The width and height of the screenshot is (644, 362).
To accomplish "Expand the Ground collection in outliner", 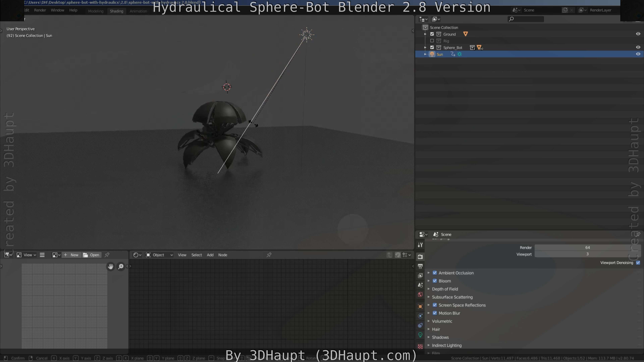I will (x=425, y=34).
